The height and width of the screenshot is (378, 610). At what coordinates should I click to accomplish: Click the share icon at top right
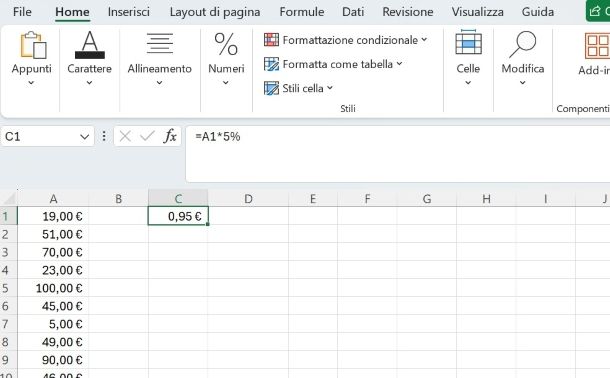[594, 11]
